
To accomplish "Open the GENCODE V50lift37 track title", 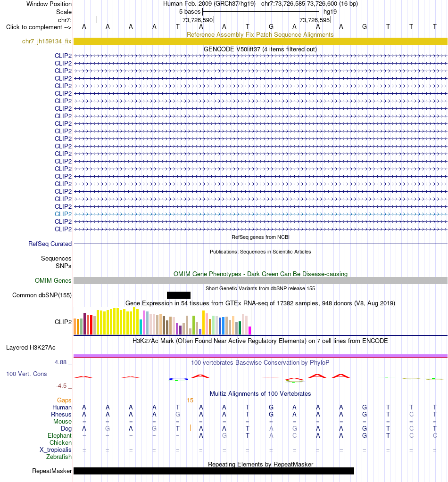I will (260, 49).
